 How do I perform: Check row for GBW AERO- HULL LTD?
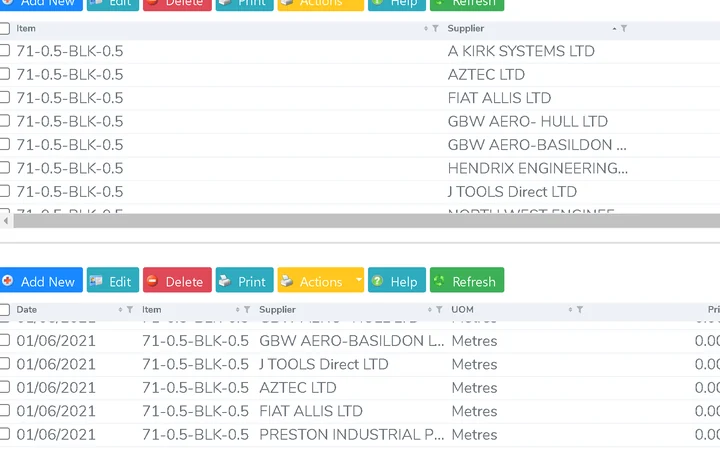coord(5,121)
